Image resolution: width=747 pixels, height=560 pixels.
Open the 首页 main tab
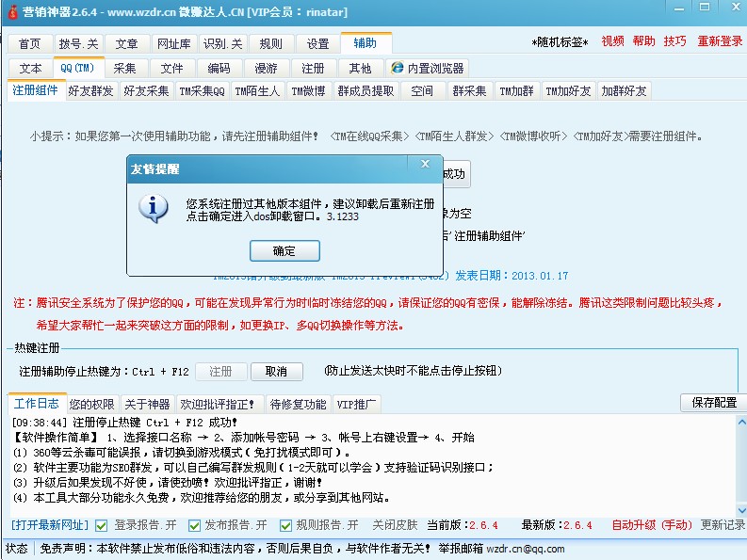point(29,44)
